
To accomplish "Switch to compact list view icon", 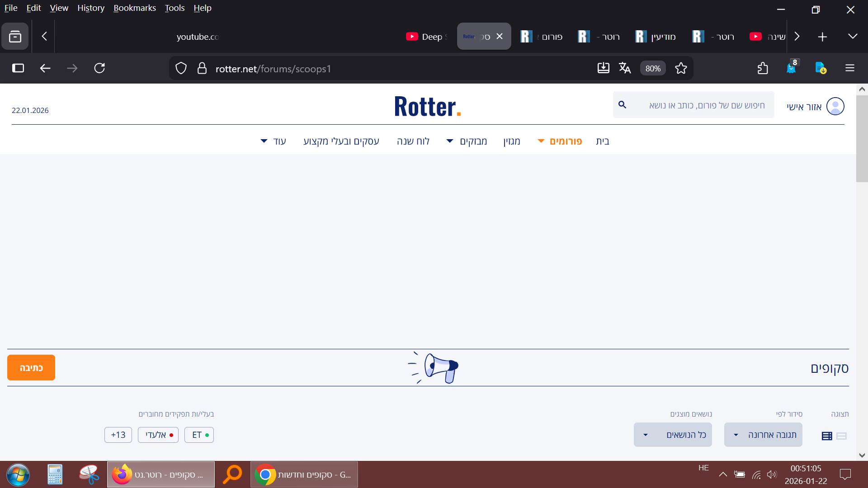I will coord(841,436).
